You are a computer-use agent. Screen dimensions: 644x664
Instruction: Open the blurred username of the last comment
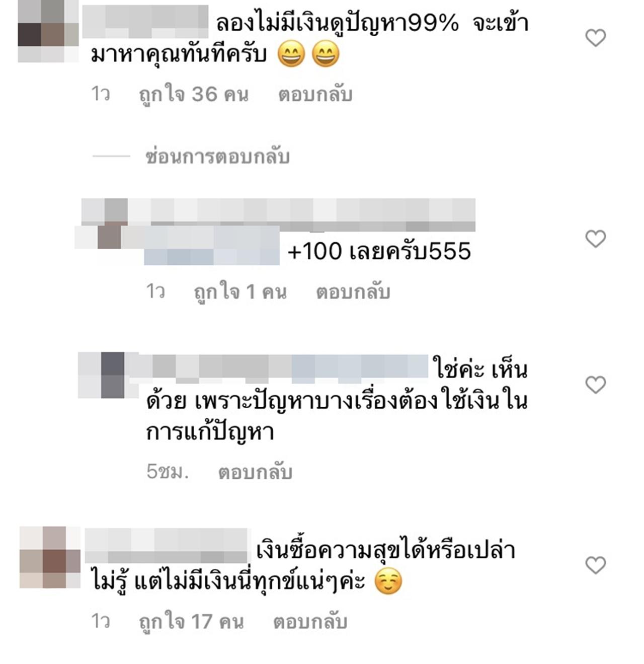(167, 546)
